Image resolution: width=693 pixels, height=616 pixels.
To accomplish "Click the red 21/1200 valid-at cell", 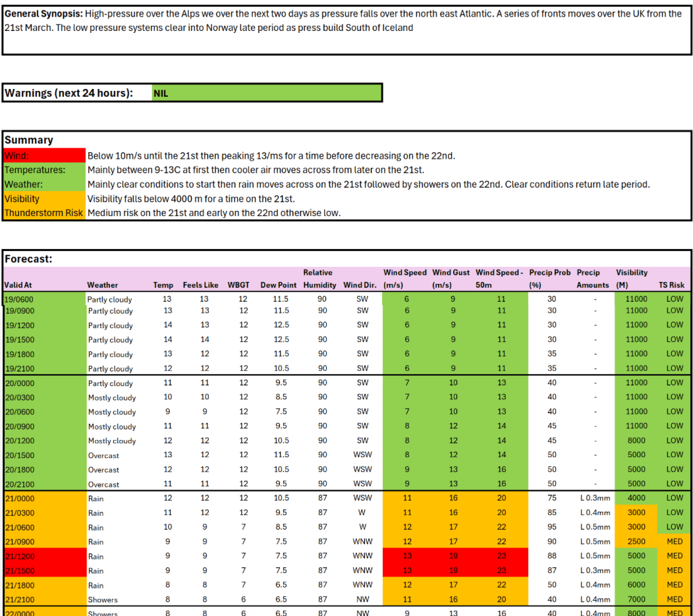I will click(x=45, y=556).
